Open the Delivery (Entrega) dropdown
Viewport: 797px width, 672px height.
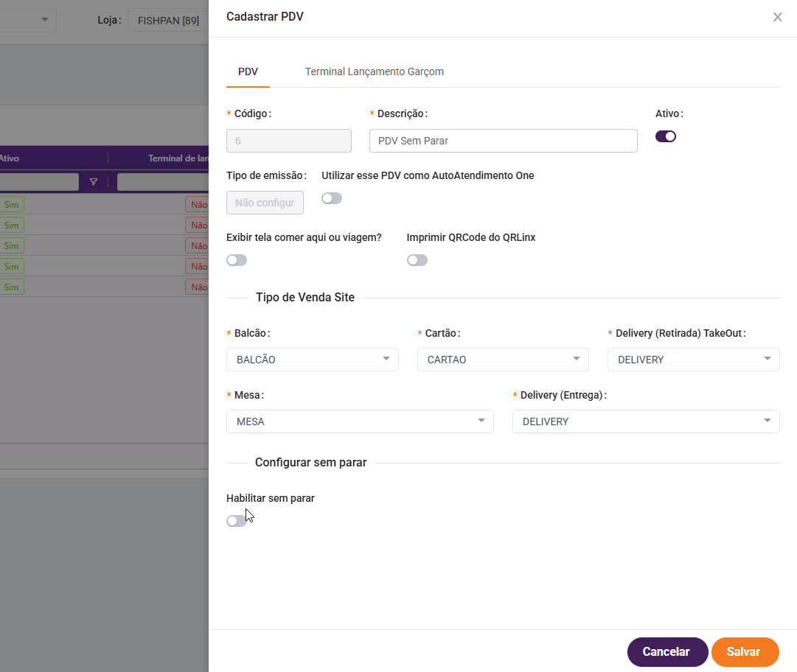[646, 421]
